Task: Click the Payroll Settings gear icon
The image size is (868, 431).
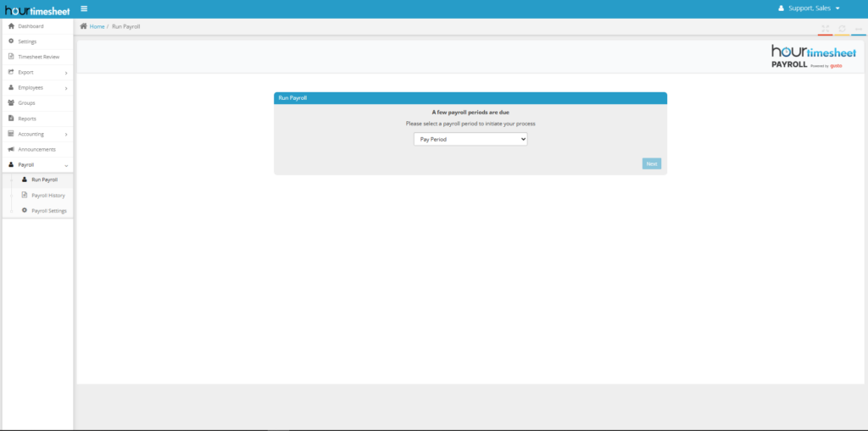Action: click(25, 210)
